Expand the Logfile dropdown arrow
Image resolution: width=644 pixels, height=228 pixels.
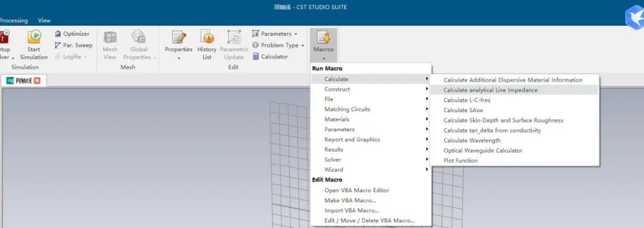click(x=85, y=57)
